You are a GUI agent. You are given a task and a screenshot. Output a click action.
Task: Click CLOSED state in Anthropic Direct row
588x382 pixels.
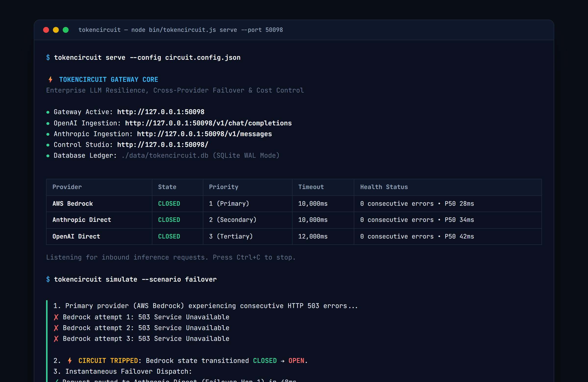click(x=169, y=220)
